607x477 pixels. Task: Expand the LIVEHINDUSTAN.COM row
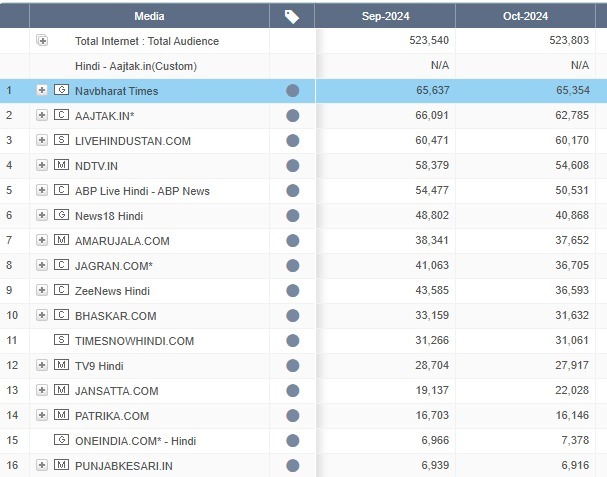click(x=42, y=140)
